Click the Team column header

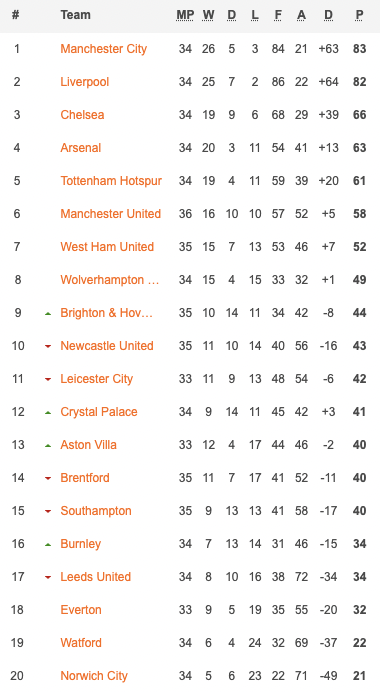[75, 15]
